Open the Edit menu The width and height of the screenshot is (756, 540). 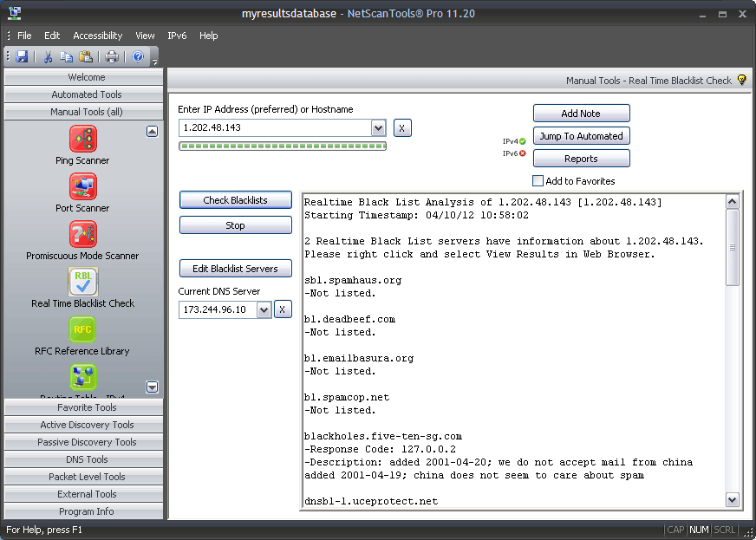[x=52, y=36]
